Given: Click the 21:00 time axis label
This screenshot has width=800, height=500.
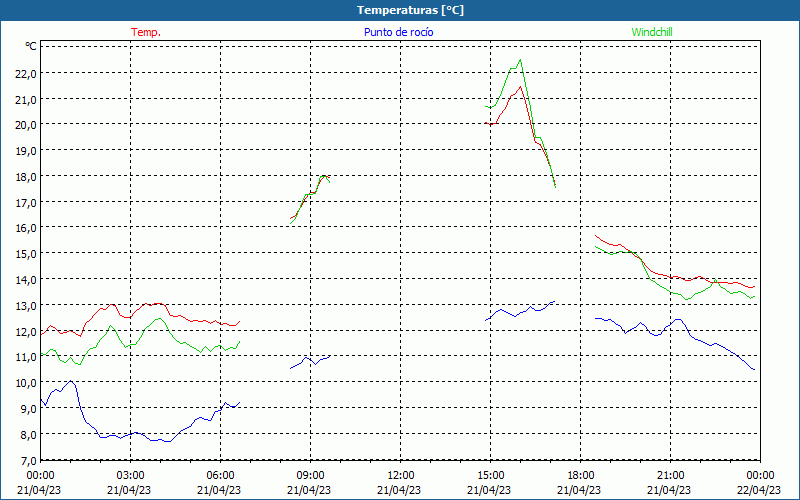Looking at the screenshot, I should tap(670, 475).
